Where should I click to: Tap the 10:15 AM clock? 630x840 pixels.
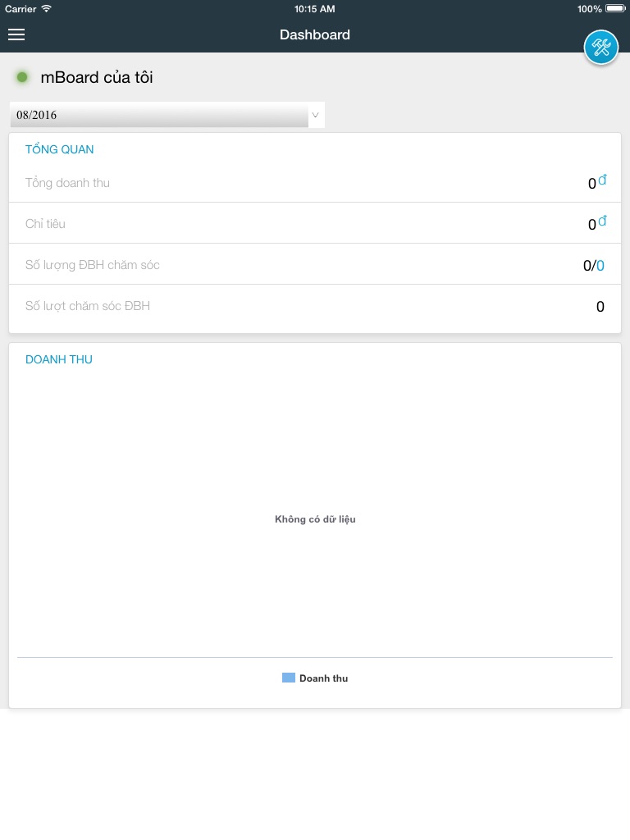point(314,8)
